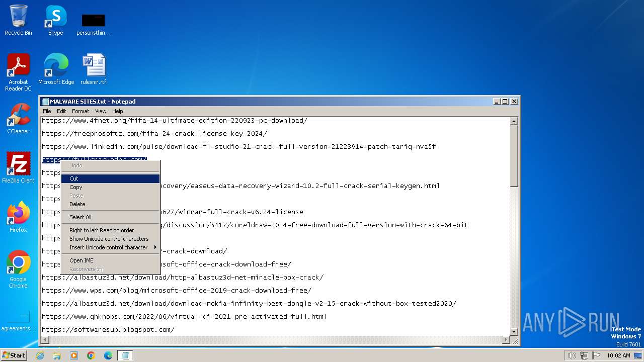
Task: Click the Edge icon in the taskbar
Action: pyautogui.click(x=108, y=355)
